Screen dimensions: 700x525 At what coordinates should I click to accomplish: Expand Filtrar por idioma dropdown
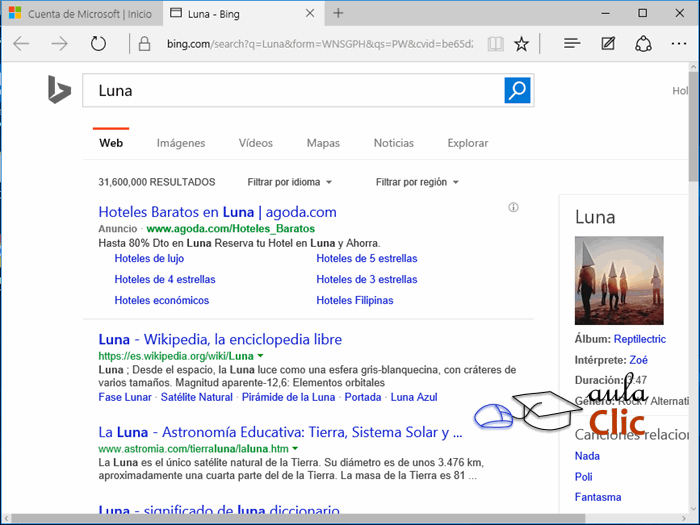point(290,182)
